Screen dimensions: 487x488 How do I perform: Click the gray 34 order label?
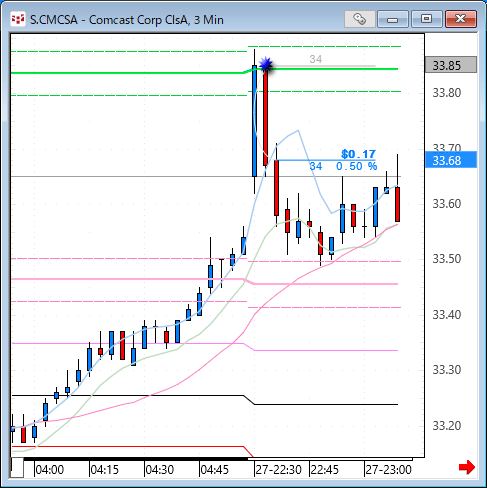pos(316,59)
